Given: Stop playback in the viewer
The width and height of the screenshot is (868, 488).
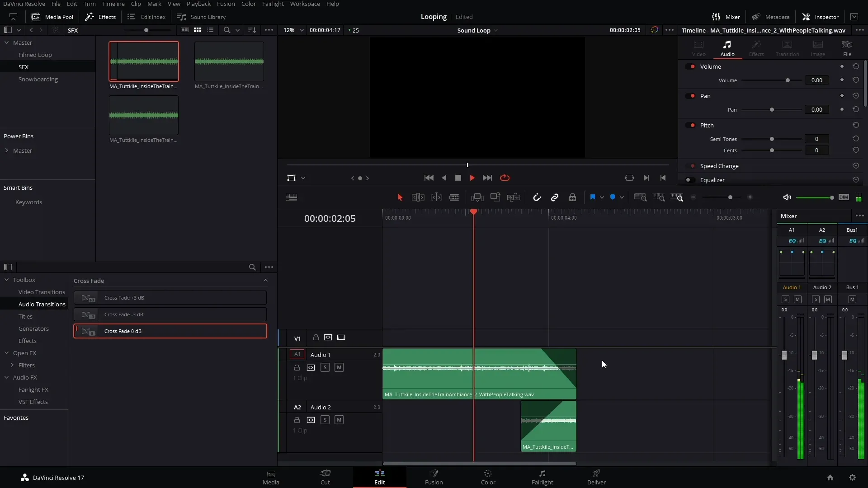Looking at the screenshot, I should [458, 178].
